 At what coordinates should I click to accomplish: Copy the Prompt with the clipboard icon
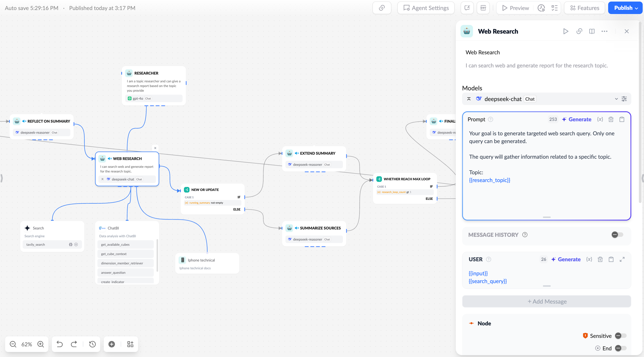622,120
